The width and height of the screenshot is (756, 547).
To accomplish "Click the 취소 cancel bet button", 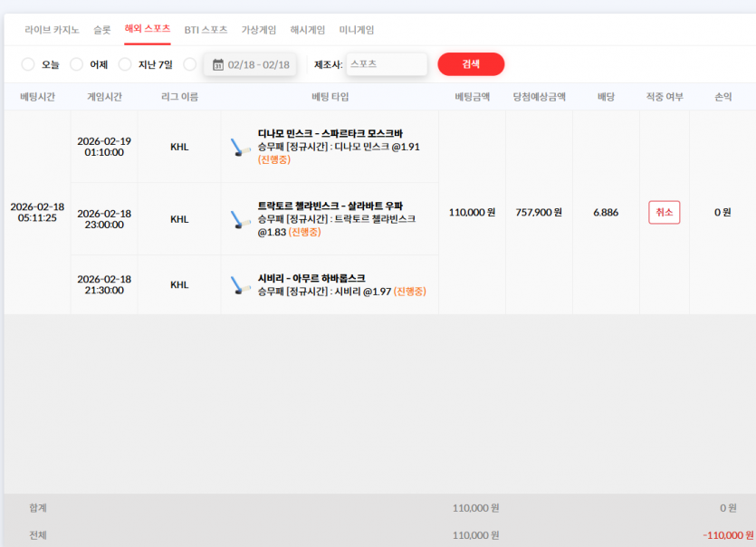I will click(x=665, y=212).
